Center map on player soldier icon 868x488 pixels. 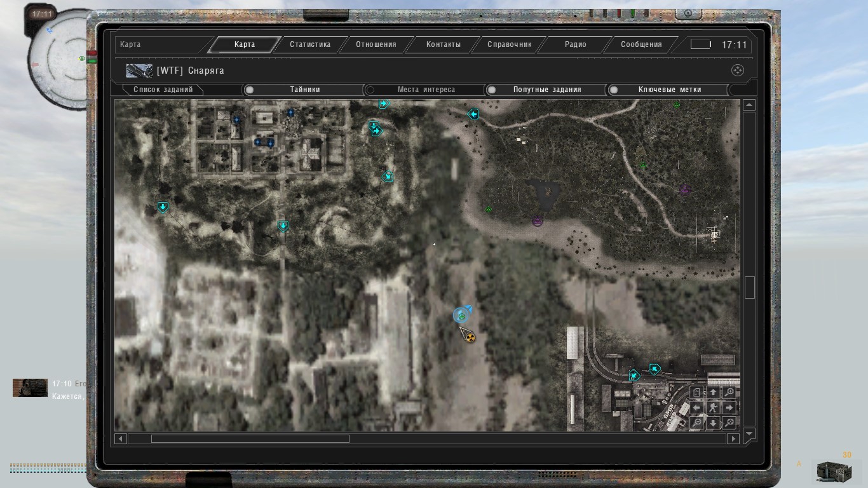click(713, 408)
